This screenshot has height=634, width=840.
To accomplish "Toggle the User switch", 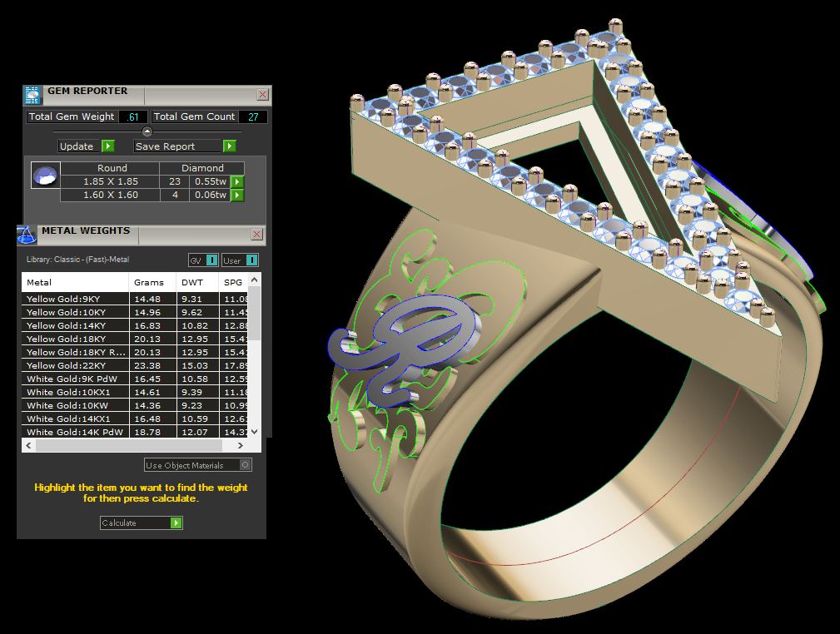I will pos(251,260).
